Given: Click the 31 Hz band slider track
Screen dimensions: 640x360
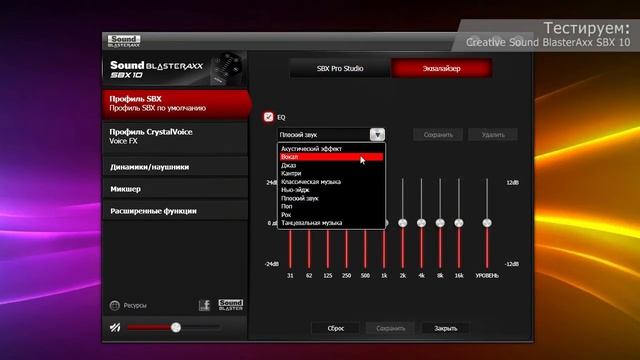Looking at the screenshot, I should [290, 248].
